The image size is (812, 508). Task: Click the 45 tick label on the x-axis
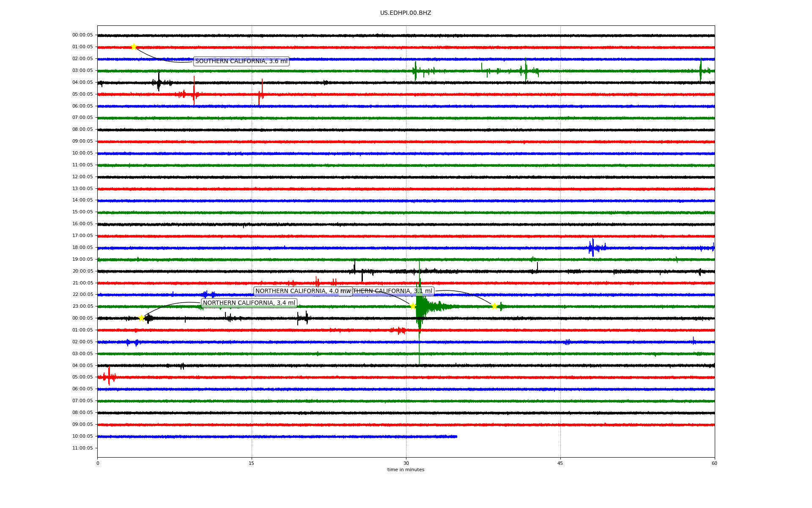pyautogui.click(x=560, y=463)
